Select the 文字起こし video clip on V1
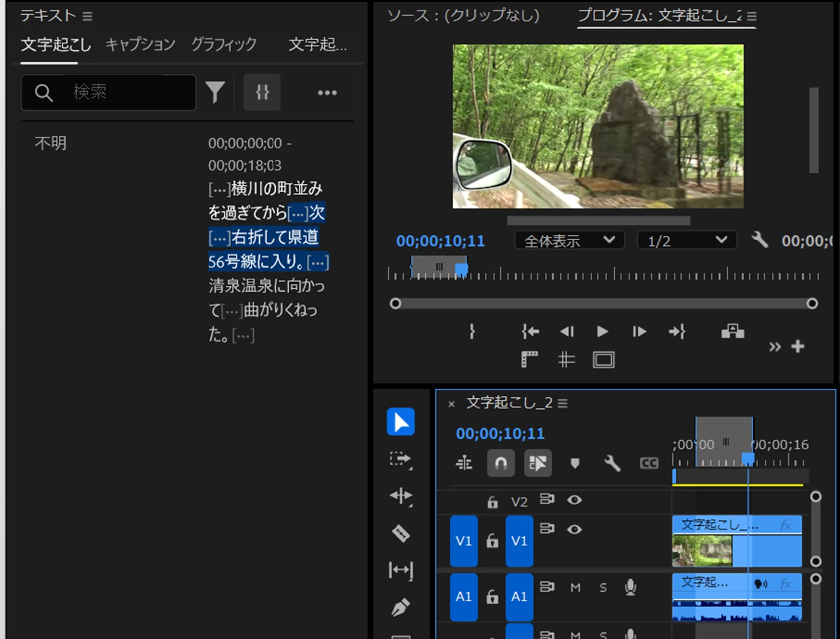 click(737, 541)
